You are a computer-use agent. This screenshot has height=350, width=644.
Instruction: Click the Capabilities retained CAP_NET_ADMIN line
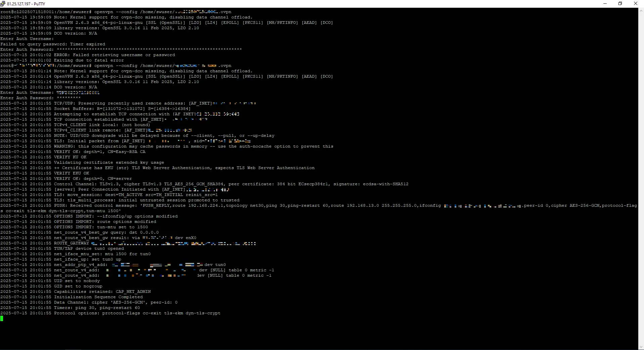[x=102, y=291]
